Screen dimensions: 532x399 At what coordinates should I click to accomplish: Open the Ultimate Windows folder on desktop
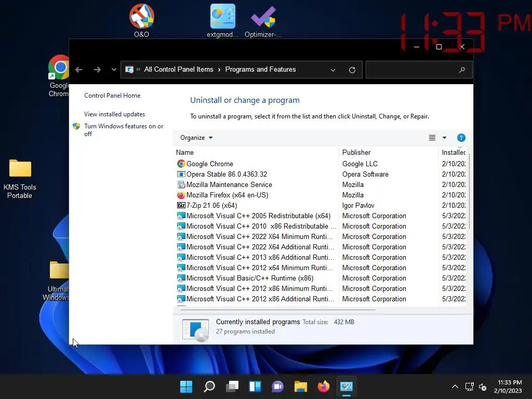point(56,281)
